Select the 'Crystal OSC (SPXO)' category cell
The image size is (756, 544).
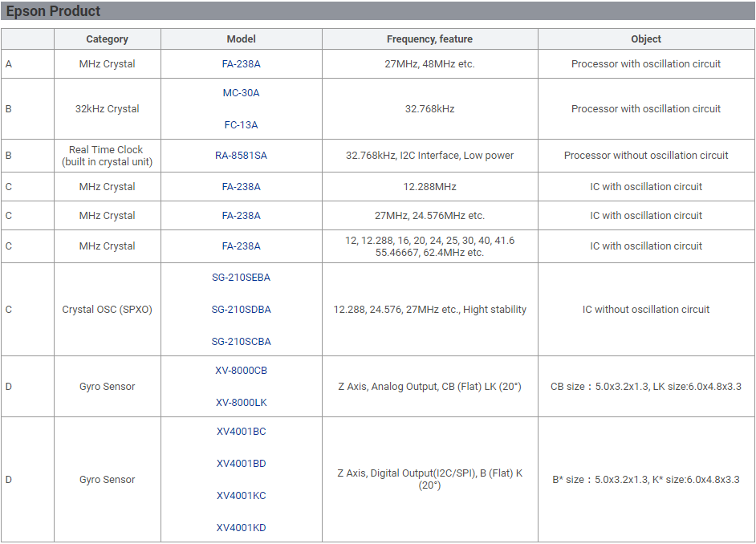pos(107,310)
